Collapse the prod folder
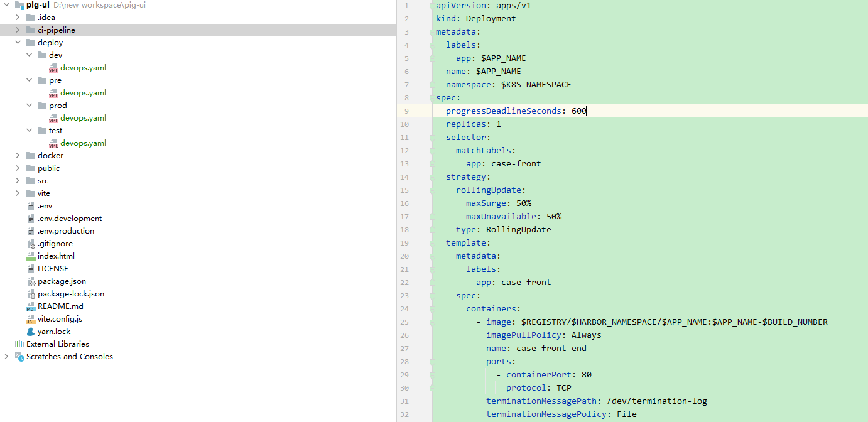This screenshot has width=868, height=422. coord(30,105)
